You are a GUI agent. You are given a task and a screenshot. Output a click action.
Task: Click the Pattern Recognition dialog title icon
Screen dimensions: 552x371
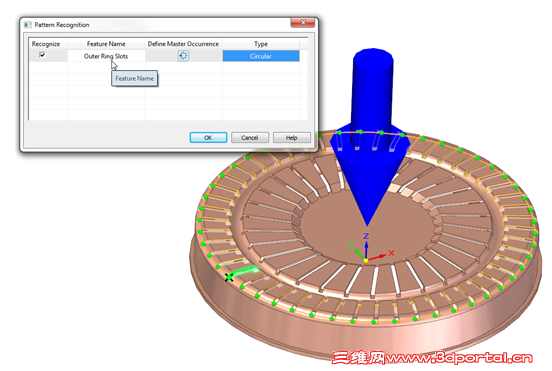point(28,25)
